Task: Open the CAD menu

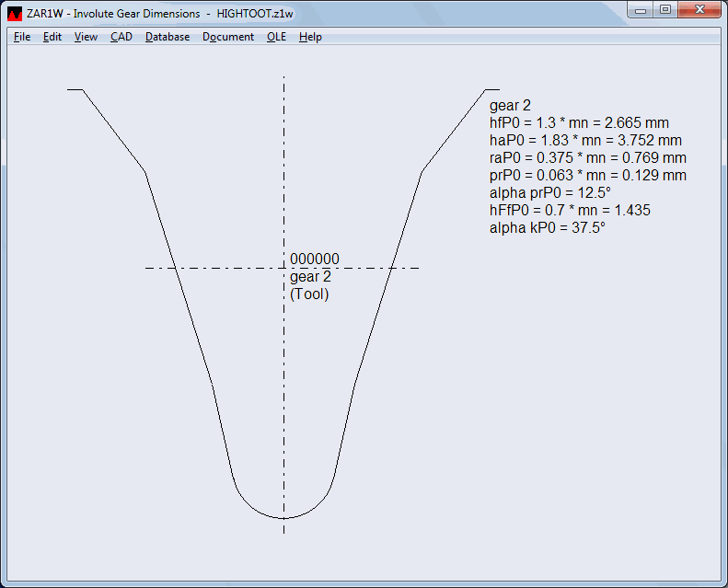Action: click(121, 37)
